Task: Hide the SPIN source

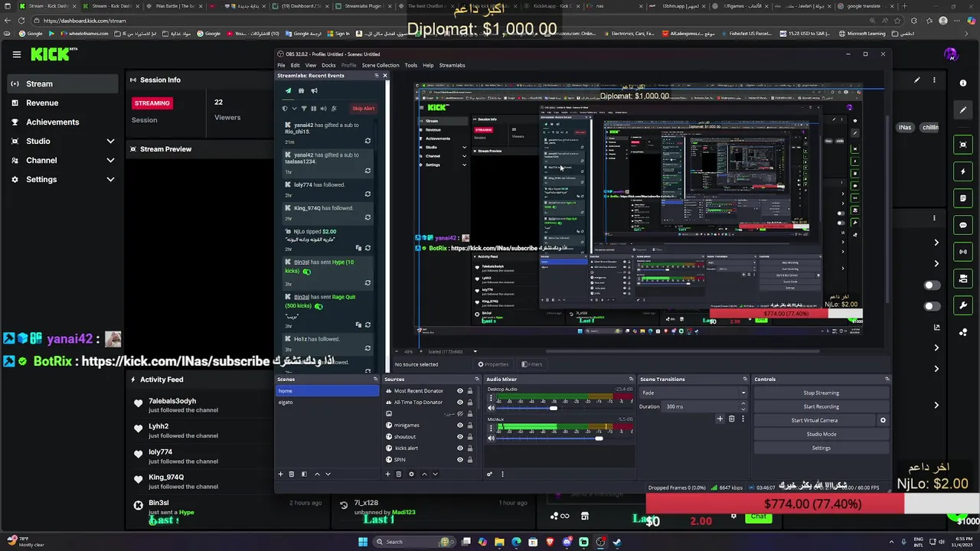Action: pyautogui.click(x=460, y=460)
